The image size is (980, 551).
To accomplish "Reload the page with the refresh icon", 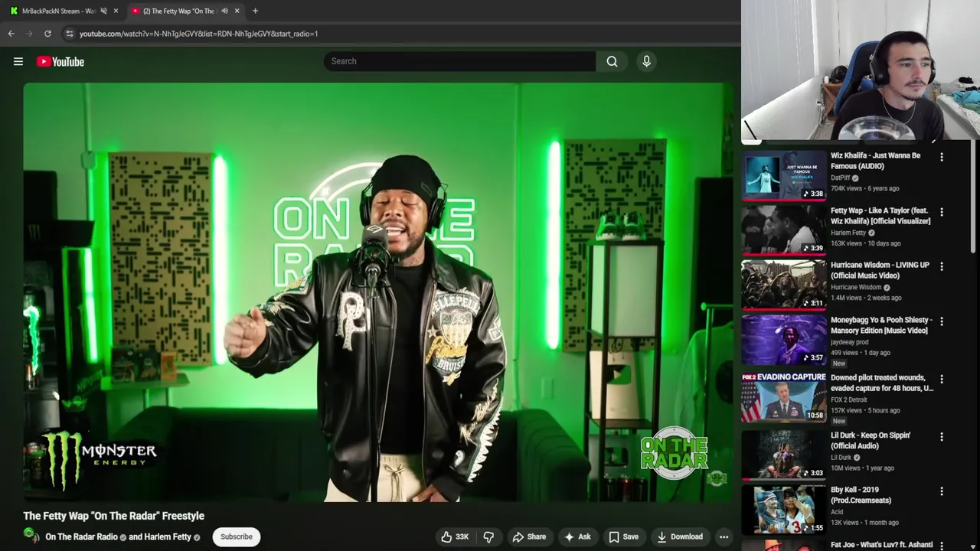I will click(x=47, y=34).
